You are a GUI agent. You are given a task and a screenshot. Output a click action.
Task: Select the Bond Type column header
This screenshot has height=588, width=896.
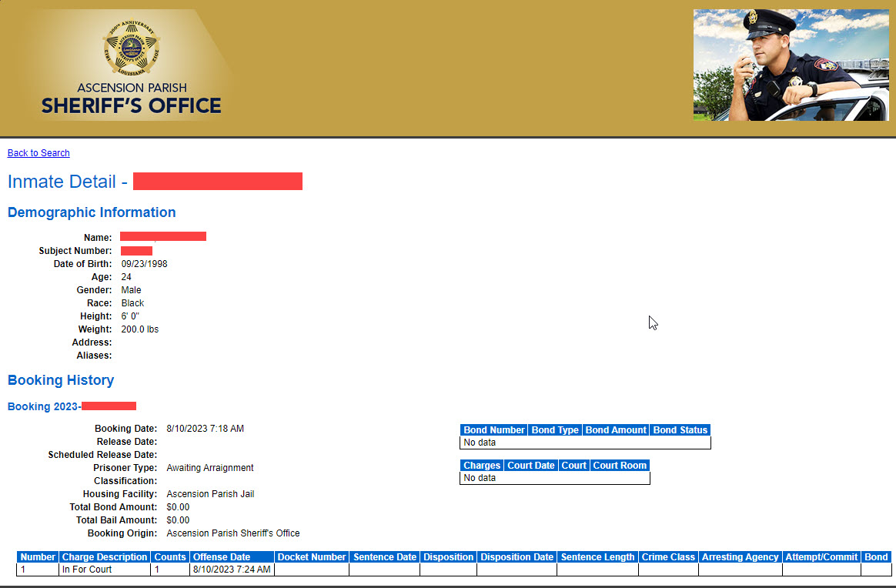[555, 430]
